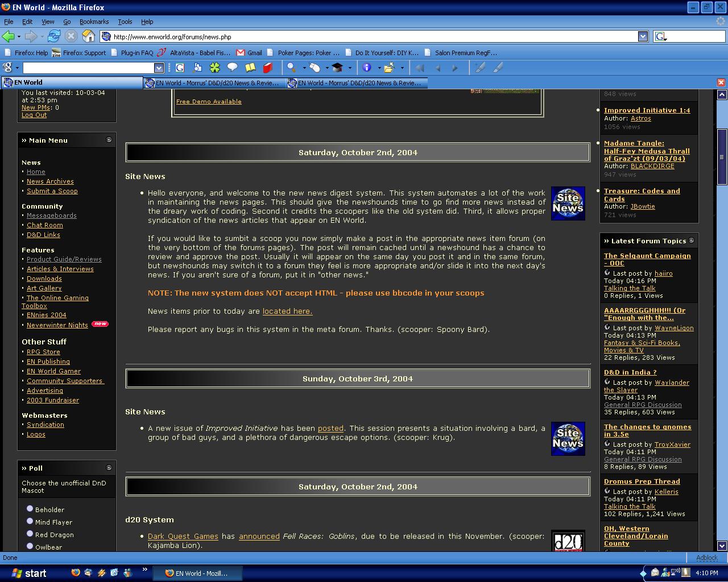Click the Gmail bookmark envelope icon

241,53
